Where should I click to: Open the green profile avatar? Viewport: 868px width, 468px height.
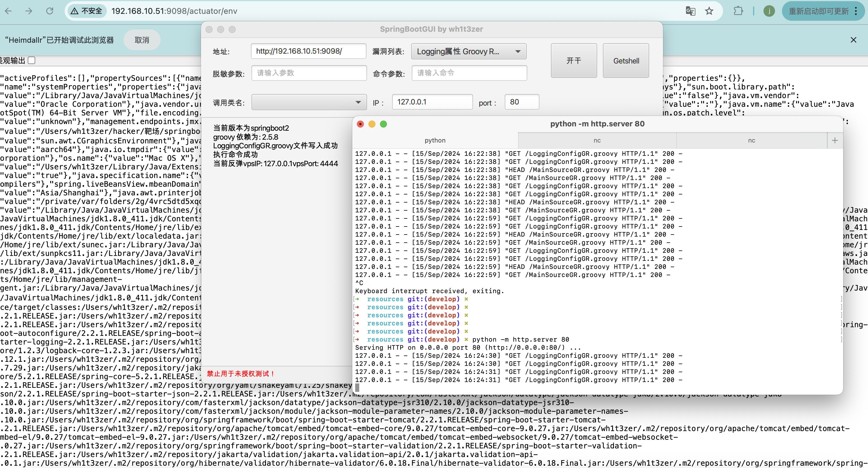[x=769, y=11]
